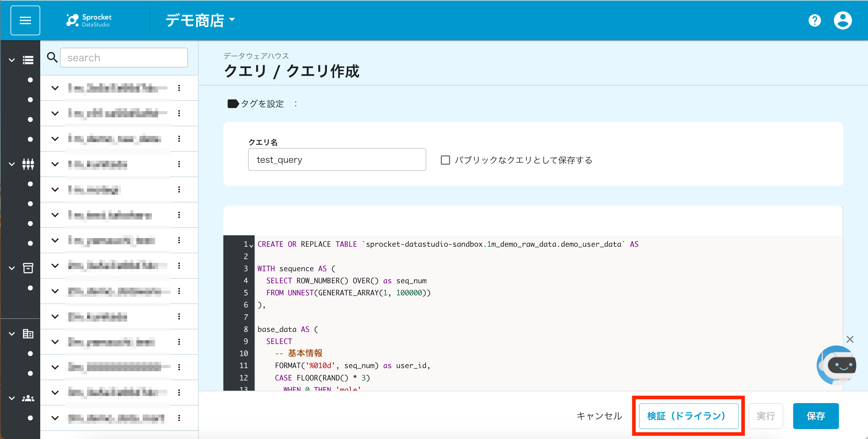The width and height of the screenshot is (868, 439).
Task: Click データウェアハウス breadcrumb text
Action: [256, 56]
